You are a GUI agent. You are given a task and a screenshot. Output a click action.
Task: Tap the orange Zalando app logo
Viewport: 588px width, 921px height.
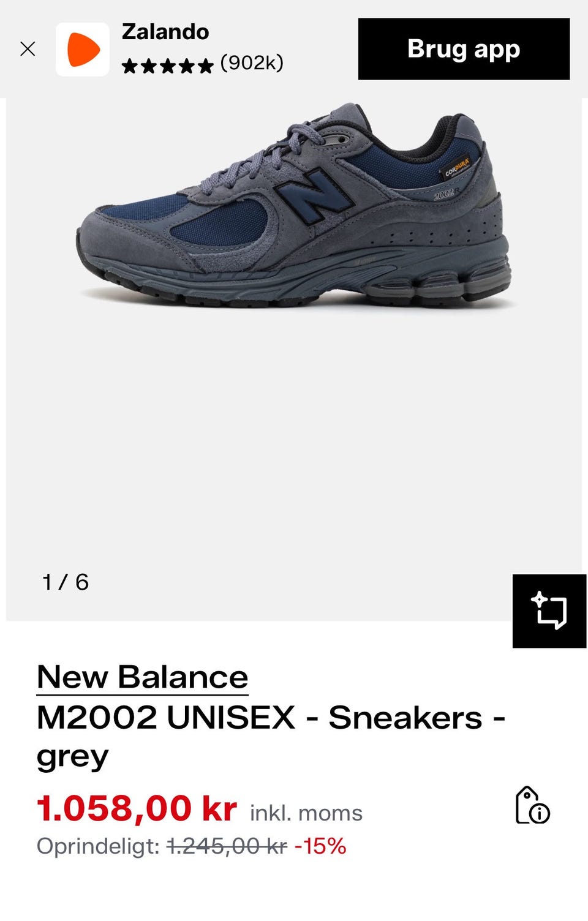83,50
